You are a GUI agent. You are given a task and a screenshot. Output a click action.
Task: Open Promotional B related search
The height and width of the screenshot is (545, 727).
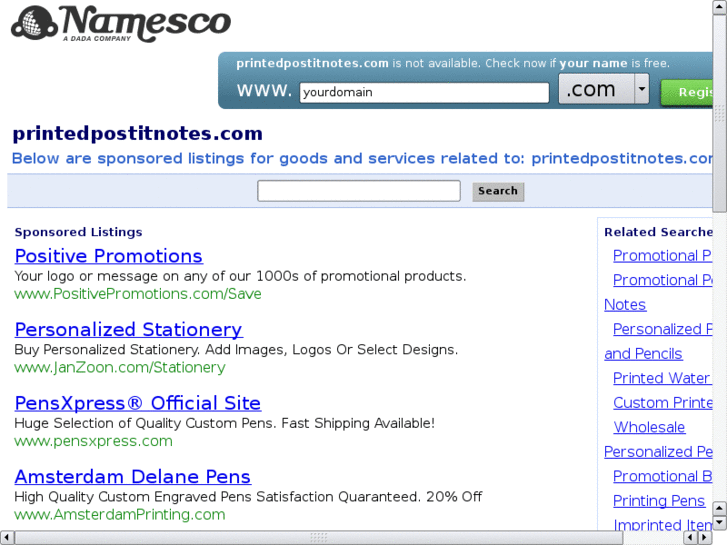pos(662,476)
